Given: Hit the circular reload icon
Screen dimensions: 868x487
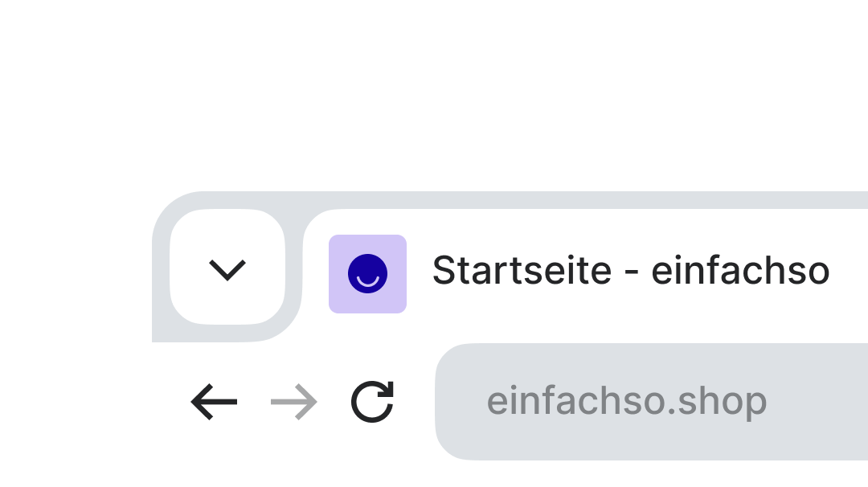Looking at the screenshot, I should [373, 402].
